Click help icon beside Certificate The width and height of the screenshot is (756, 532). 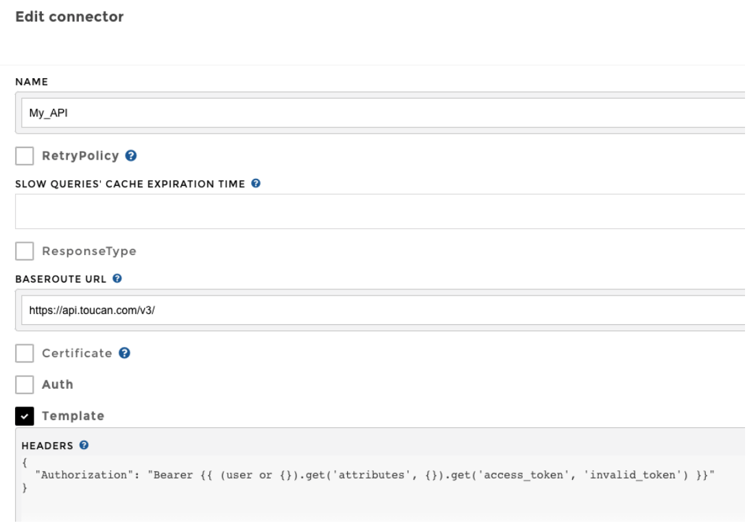124,354
